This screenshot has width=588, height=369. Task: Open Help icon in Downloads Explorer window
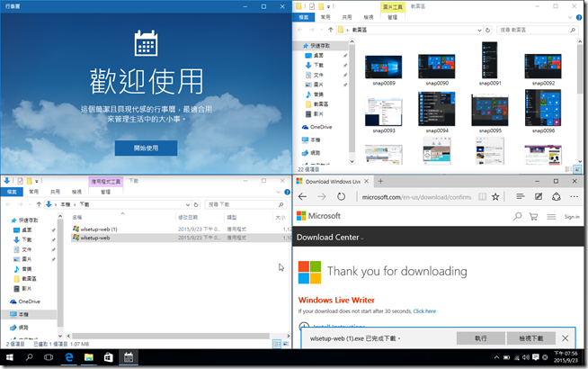(287, 192)
